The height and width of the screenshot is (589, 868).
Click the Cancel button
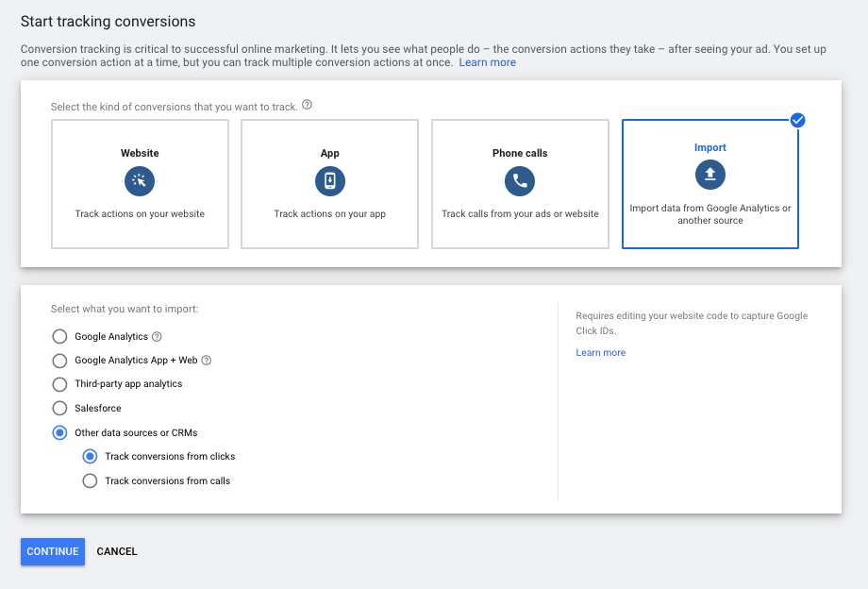tap(117, 551)
